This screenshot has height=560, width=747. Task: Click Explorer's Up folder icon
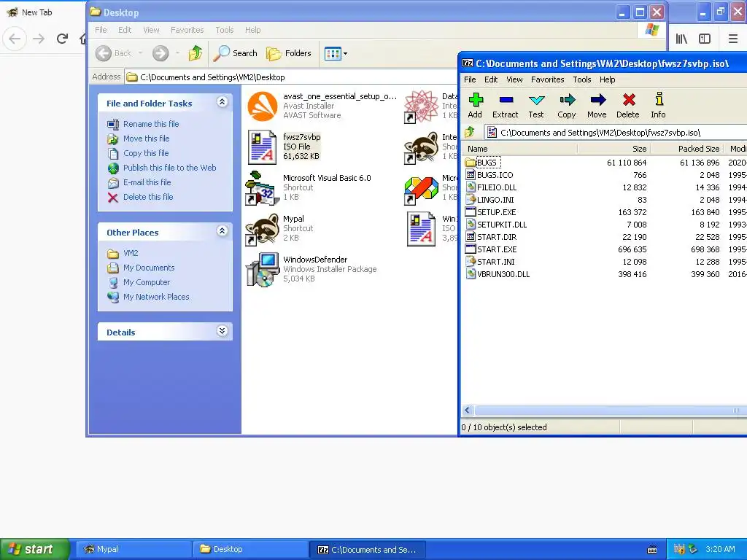tap(196, 53)
